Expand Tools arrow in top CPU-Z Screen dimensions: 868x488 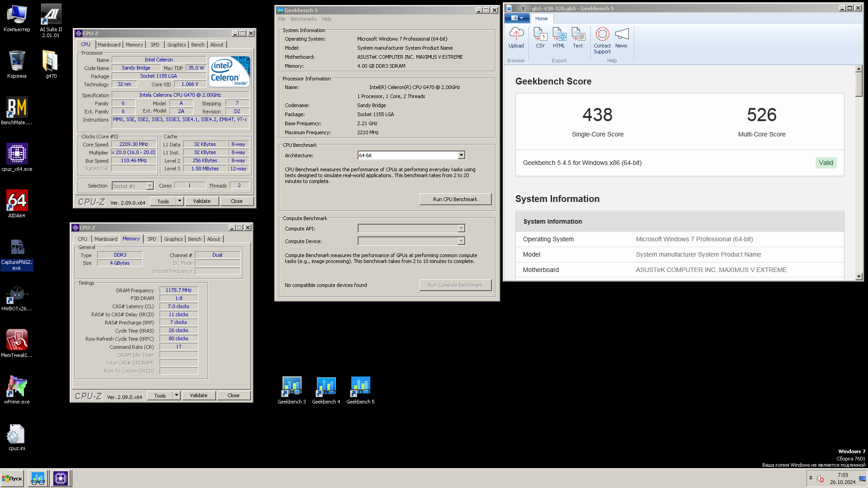coord(179,201)
